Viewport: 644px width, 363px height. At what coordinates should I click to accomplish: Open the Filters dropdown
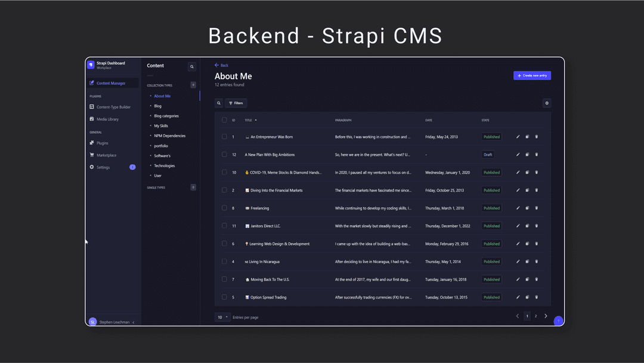click(x=236, y=103)
